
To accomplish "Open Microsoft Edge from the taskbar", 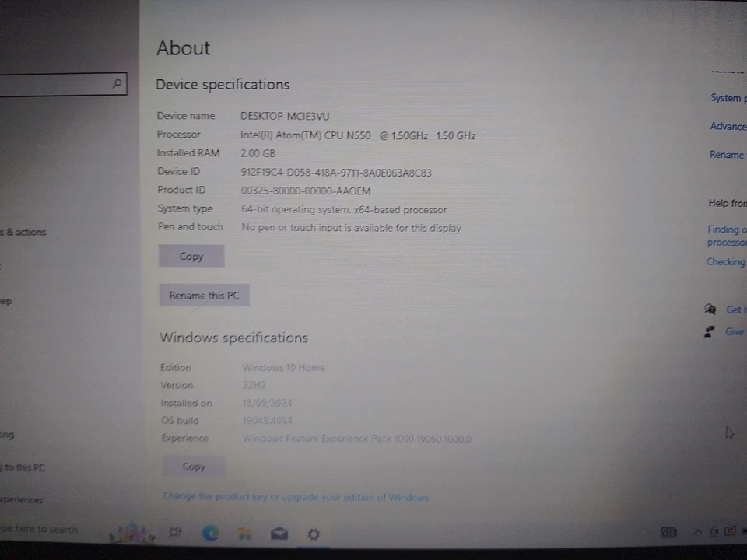I will [x=210, y=534].
